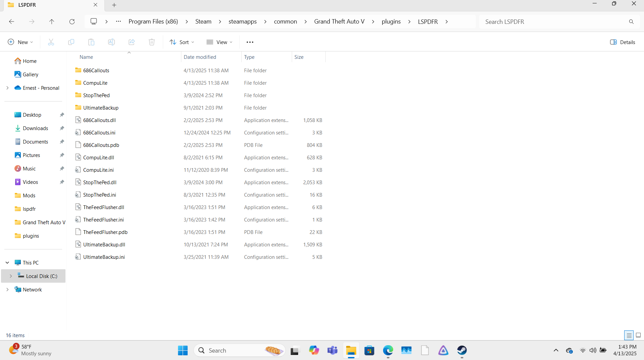Select the TheFeedFlusher.pdb file icon

click(x=78, y=232)
